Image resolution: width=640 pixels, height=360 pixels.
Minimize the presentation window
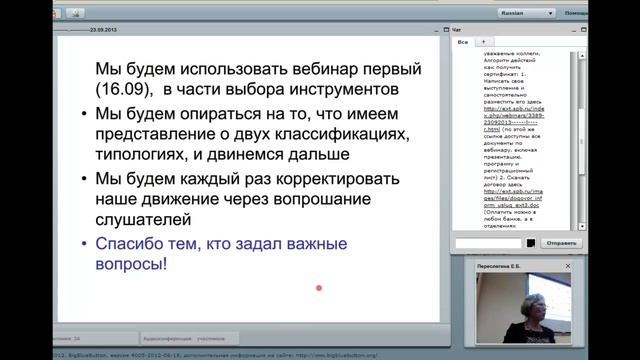[x=436, y=30]
